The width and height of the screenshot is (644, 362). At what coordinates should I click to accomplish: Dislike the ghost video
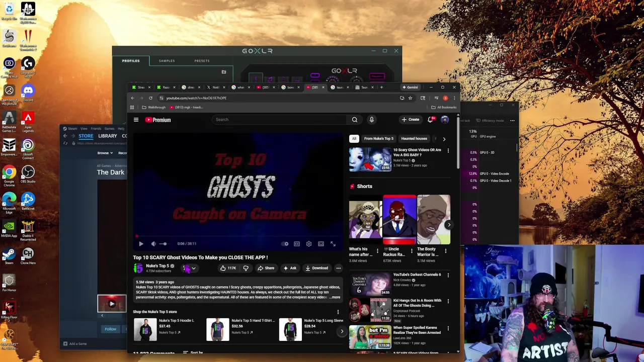coord(246,268)
